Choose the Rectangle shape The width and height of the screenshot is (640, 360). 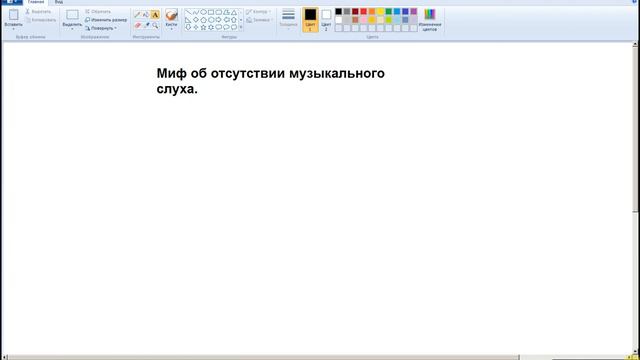pos(211,12)
